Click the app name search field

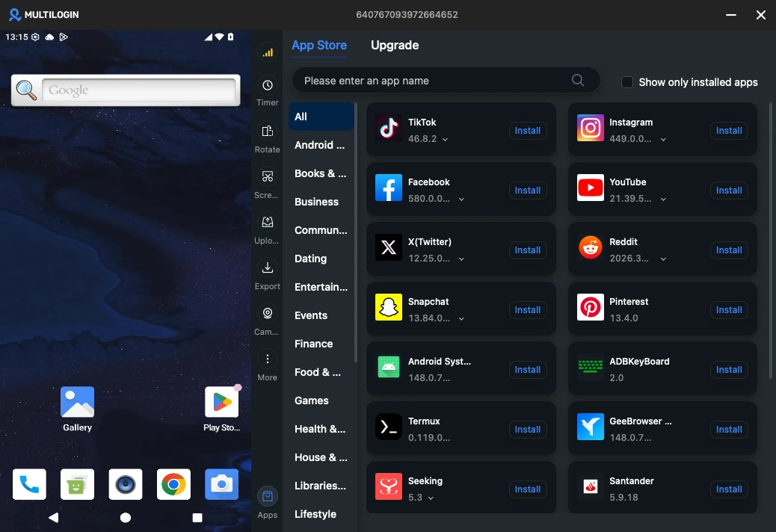[446, 80]
